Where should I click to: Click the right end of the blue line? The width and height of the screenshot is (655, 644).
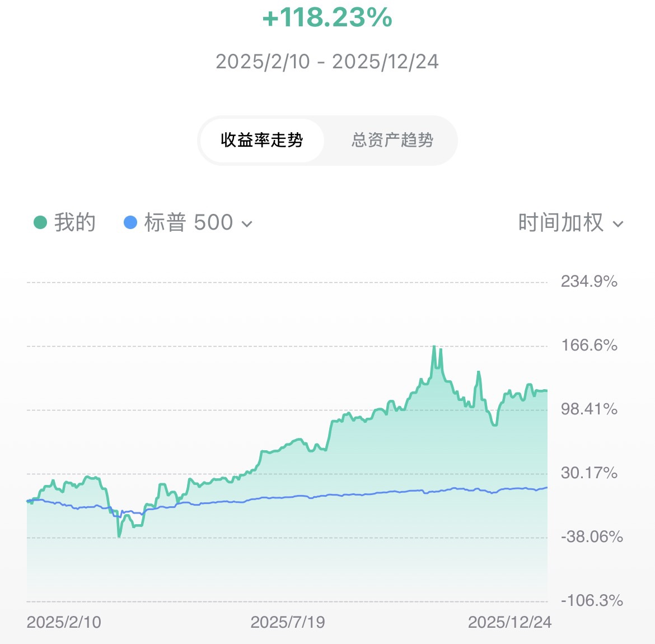546,488
